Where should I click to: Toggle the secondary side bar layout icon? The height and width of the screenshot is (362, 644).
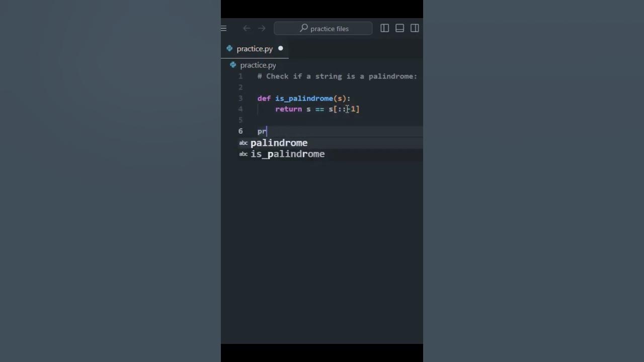(415, 29)
